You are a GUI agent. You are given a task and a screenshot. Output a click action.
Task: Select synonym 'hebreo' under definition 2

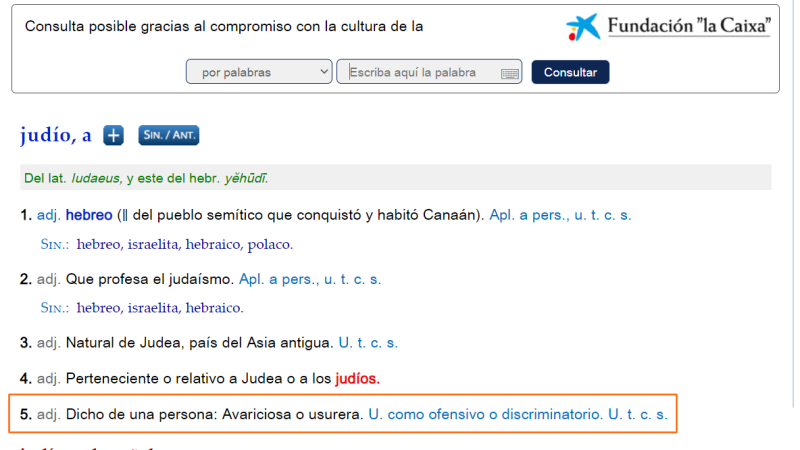[x=98, y=308]
